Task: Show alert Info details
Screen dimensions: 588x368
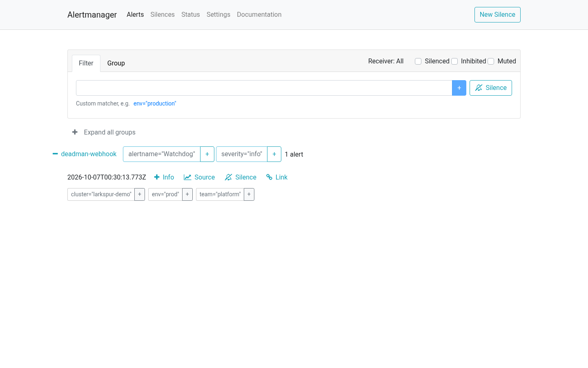Action: click(x=164, y=177)
